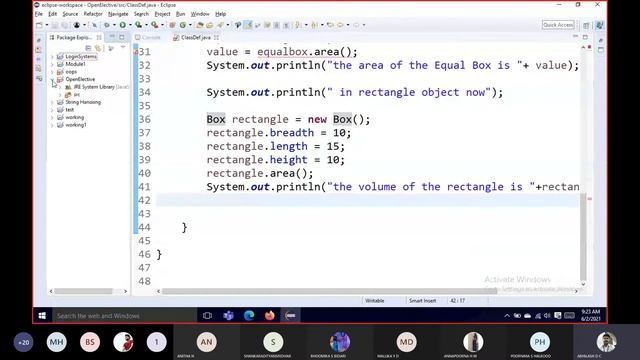Click the Coverage run toolbar icon

click(x=139, y=25)
